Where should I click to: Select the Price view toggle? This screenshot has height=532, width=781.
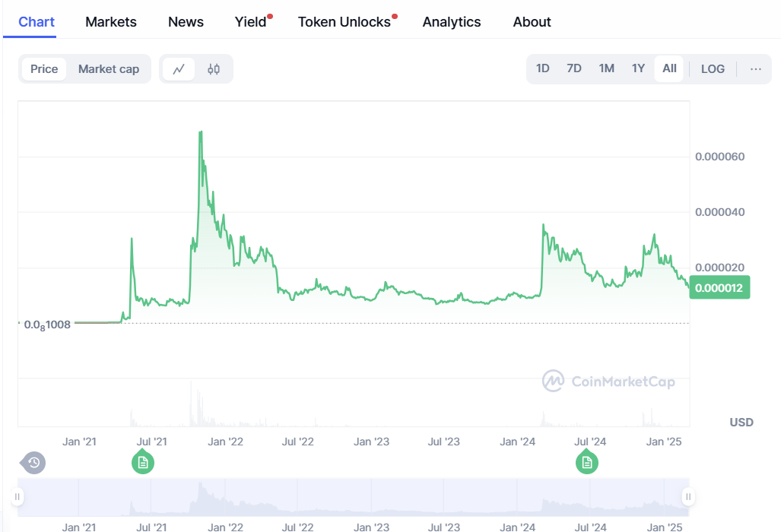(x=44, y=69)
